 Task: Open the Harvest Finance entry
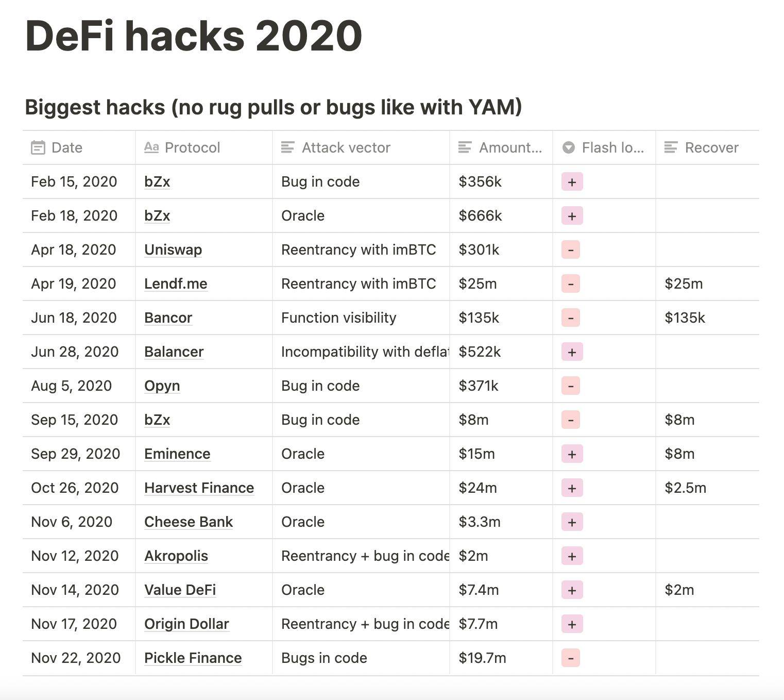point(199,488)
